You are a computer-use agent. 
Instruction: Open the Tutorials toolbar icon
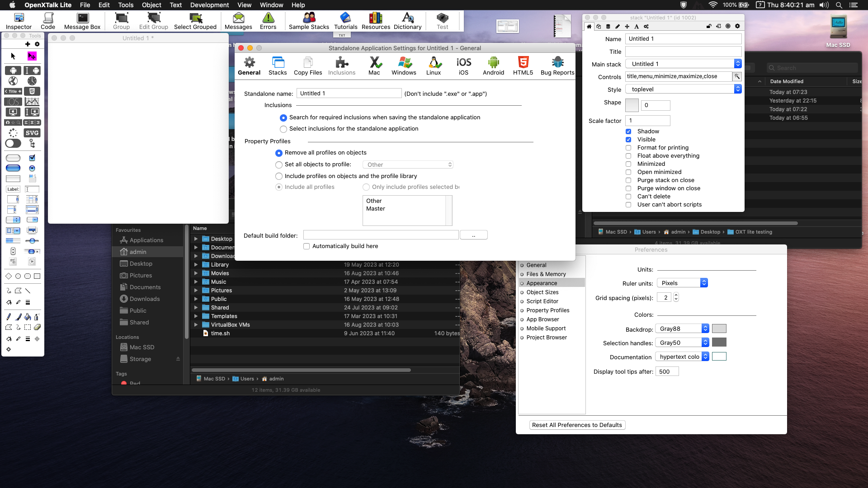(345, 21)
